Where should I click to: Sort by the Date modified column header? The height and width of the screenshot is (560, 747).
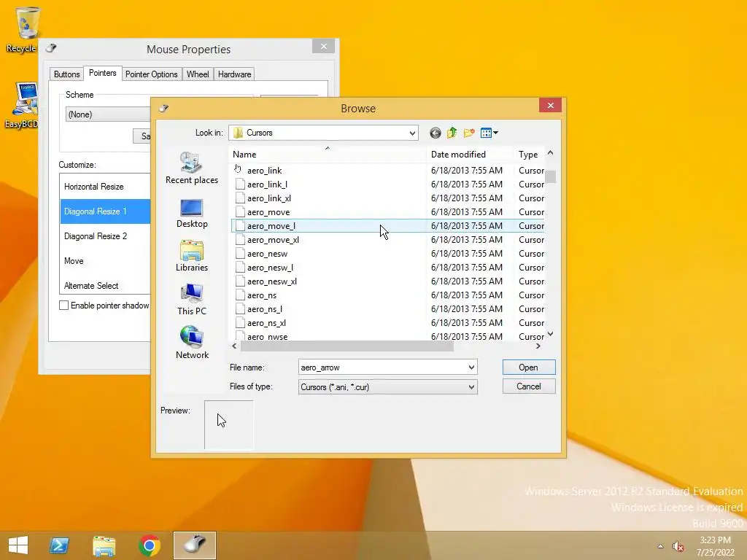(x=470, y=155)
